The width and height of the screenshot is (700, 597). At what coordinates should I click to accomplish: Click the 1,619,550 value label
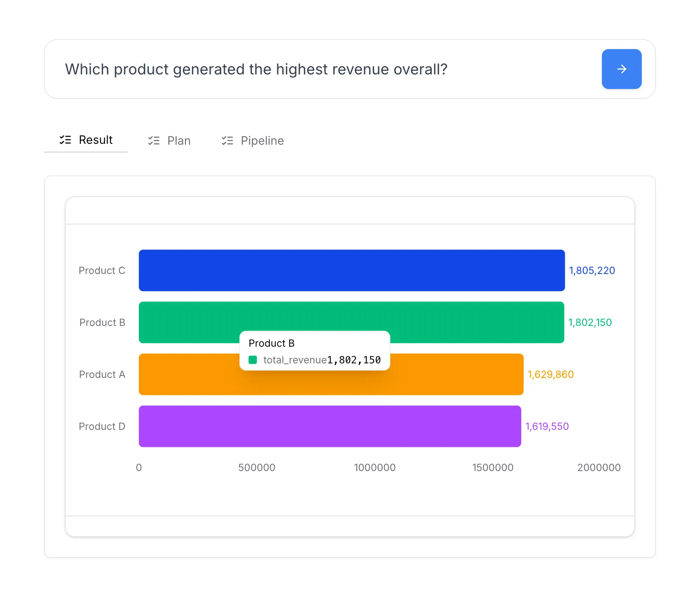pyautogui.click(x=547, y=426)
